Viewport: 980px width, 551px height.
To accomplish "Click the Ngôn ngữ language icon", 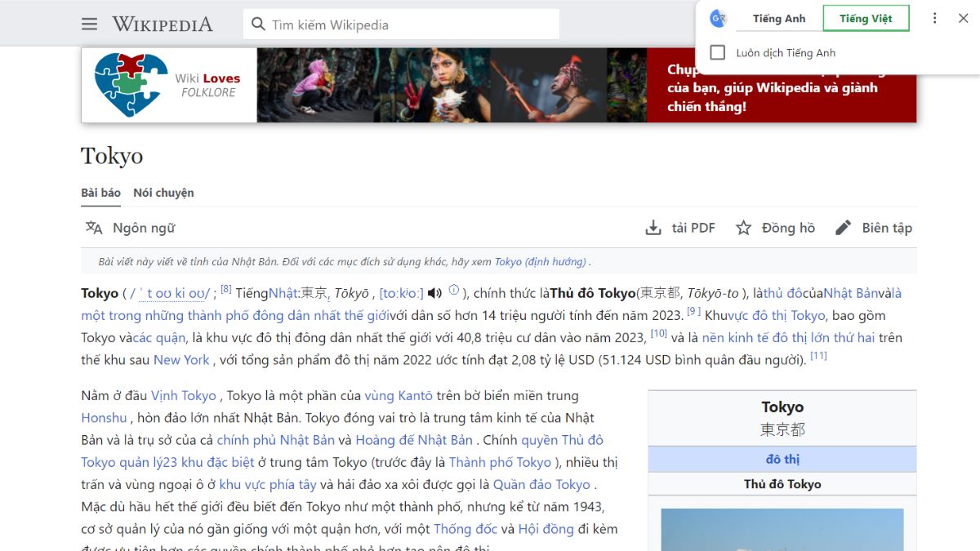I will pyautogui.click(x=94, y=228).
